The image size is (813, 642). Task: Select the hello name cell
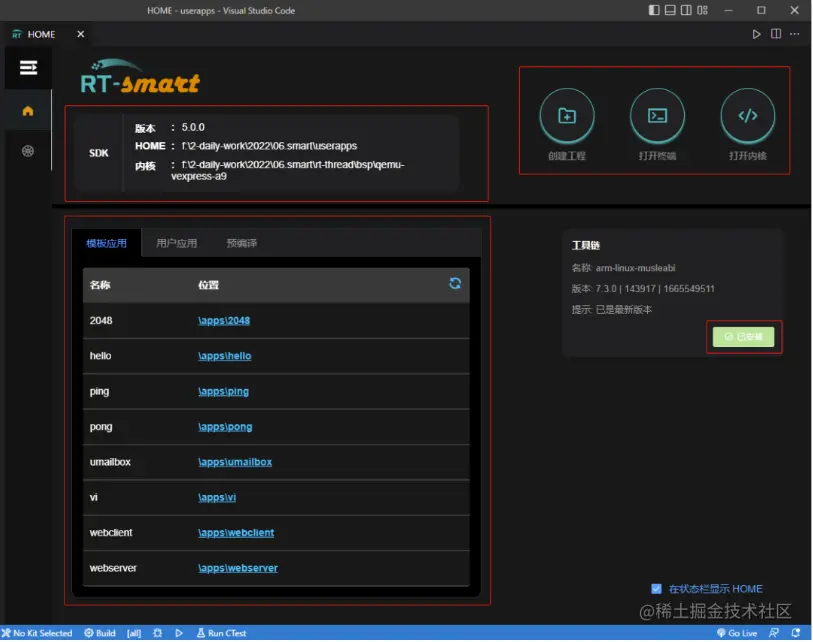pyautogui.click(x=100, y=356)
